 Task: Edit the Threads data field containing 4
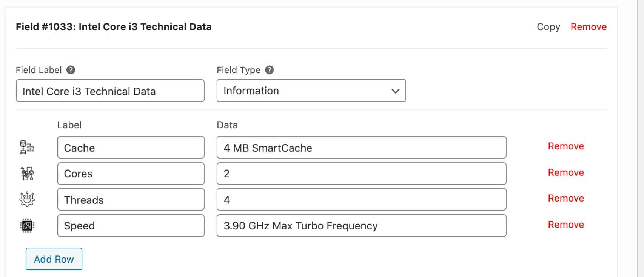click(x=362, y=199)
